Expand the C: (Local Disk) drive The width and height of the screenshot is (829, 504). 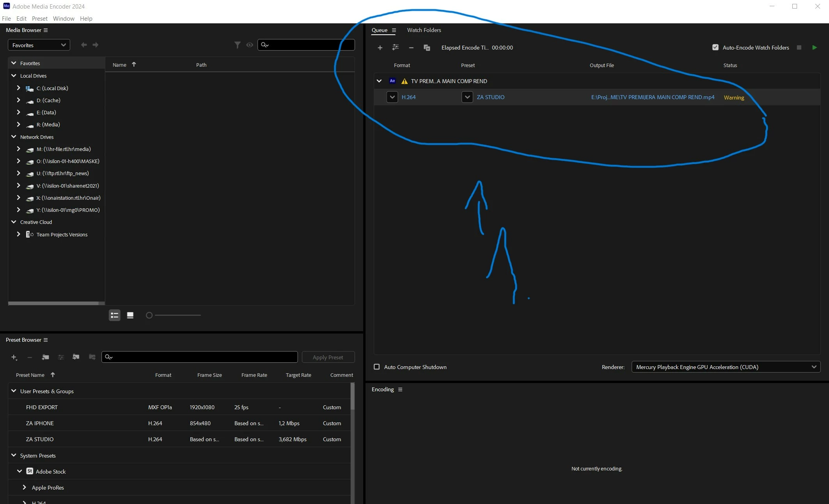click(18, 88)
